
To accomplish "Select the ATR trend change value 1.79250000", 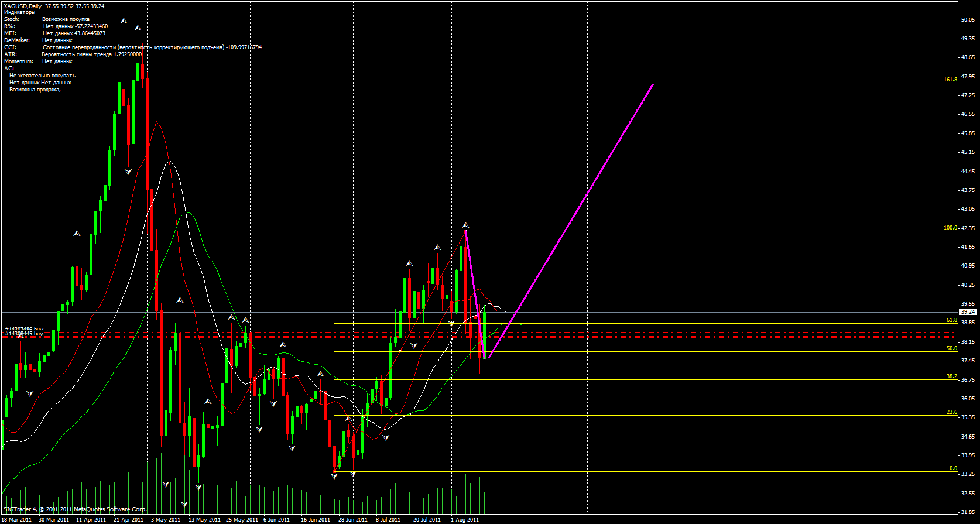I will pyautogui.click(x=128, y=54).
